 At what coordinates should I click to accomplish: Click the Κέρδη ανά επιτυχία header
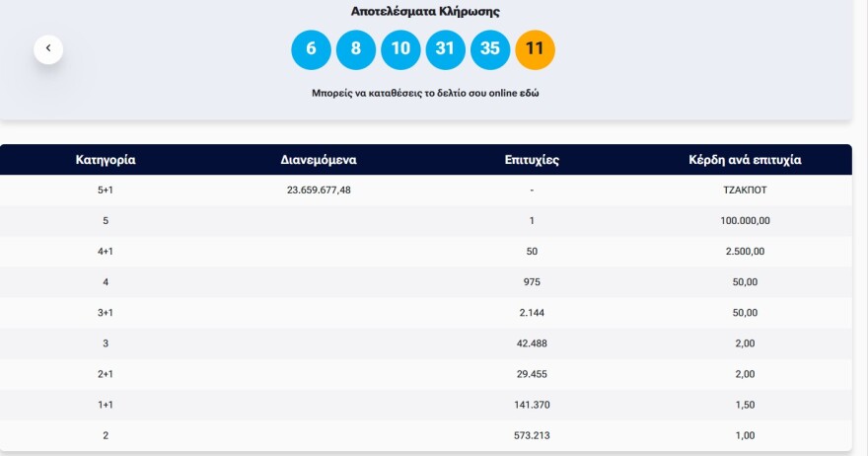[x=745, y=160]
